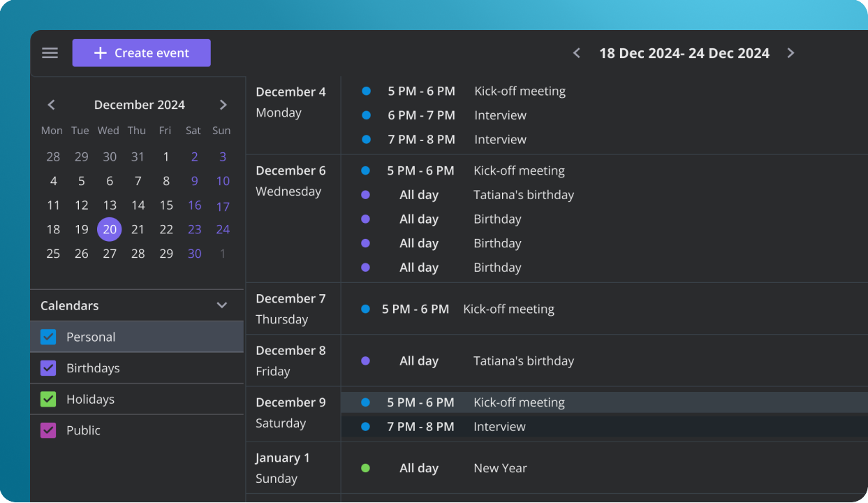Click the Create event button
This screenshot has width=868, height=503.
[x=141, y=53]
